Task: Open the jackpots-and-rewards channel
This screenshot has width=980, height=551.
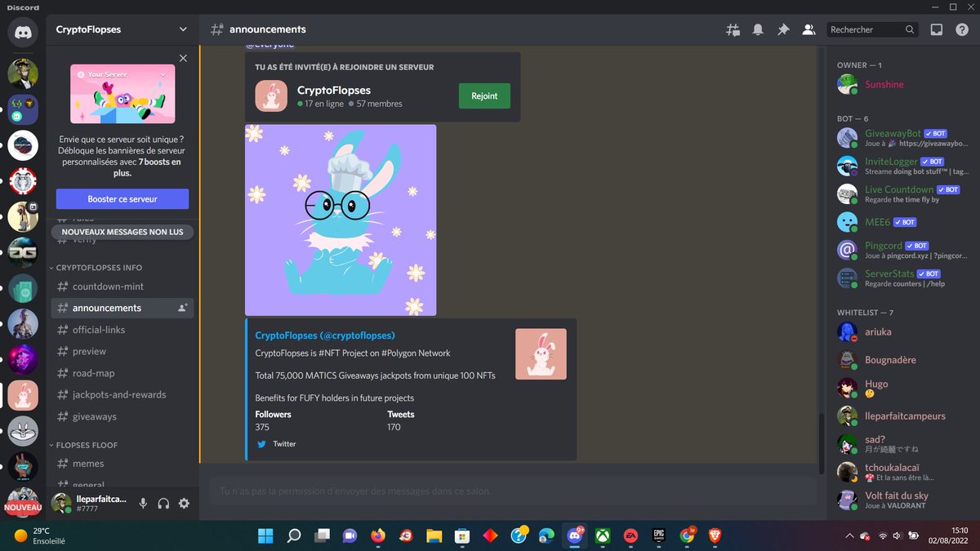Action: pos(122,394)
